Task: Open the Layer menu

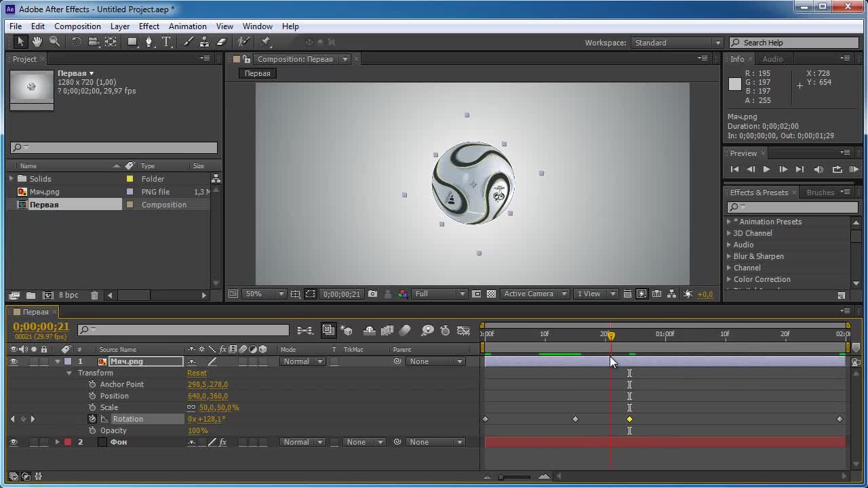Action: coord(120,26)
